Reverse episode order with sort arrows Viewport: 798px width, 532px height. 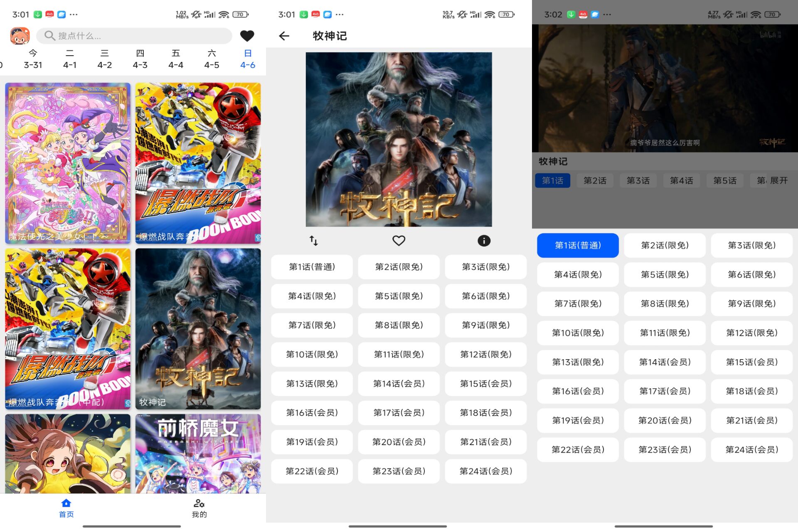pos(314,241)
